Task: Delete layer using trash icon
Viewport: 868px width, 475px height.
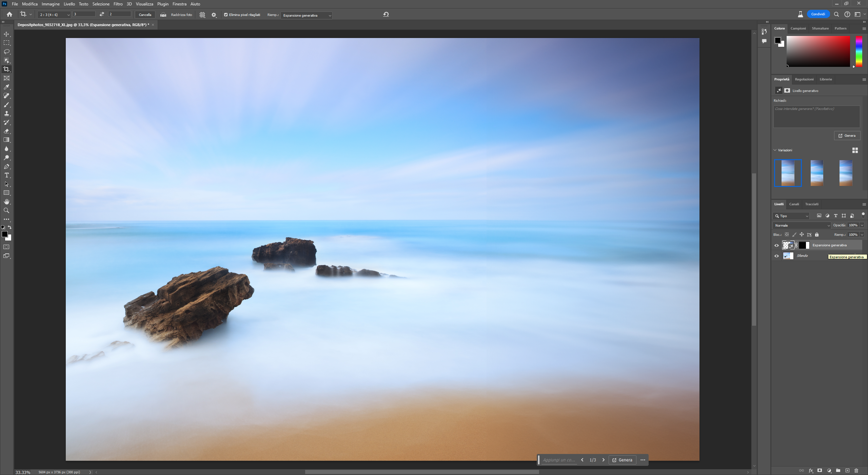Action: (x=856, y=471)
